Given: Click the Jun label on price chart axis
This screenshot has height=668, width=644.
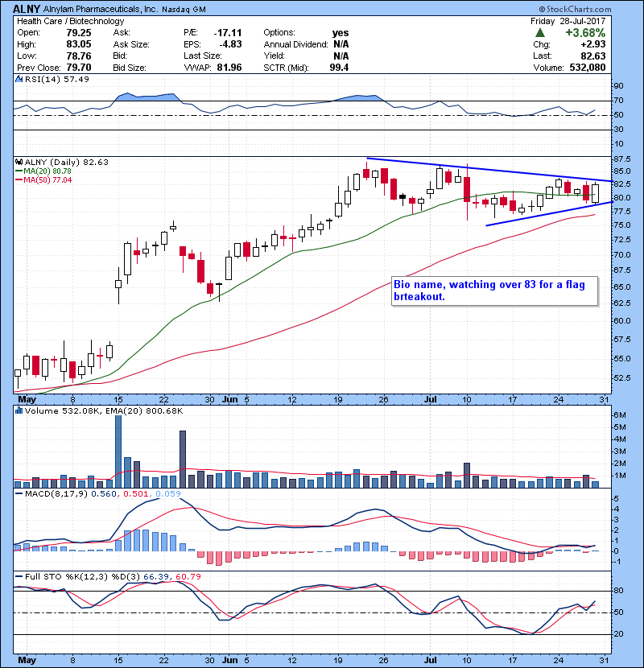Looking at the screenshot, I should 230,400.
